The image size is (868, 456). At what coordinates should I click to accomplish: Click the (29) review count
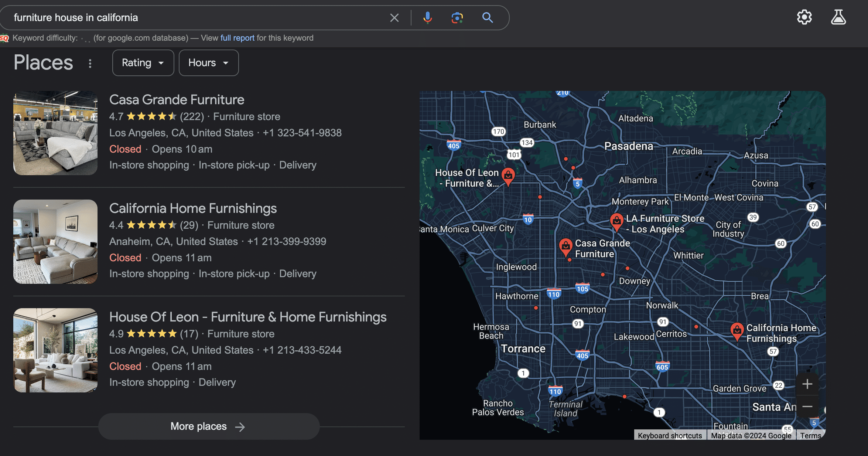tap(189, 225)
